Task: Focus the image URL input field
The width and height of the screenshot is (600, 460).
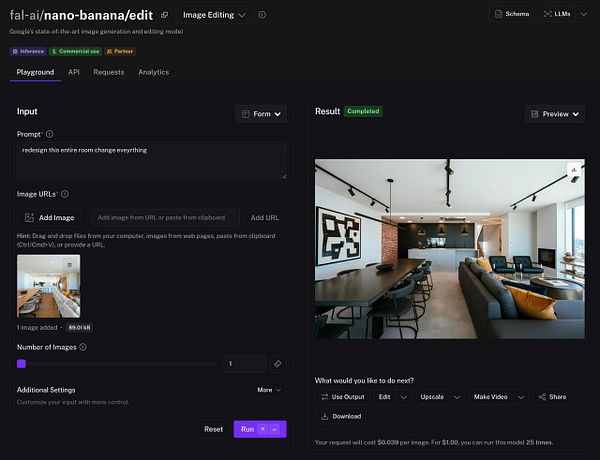Action: (x=166, y=217)
